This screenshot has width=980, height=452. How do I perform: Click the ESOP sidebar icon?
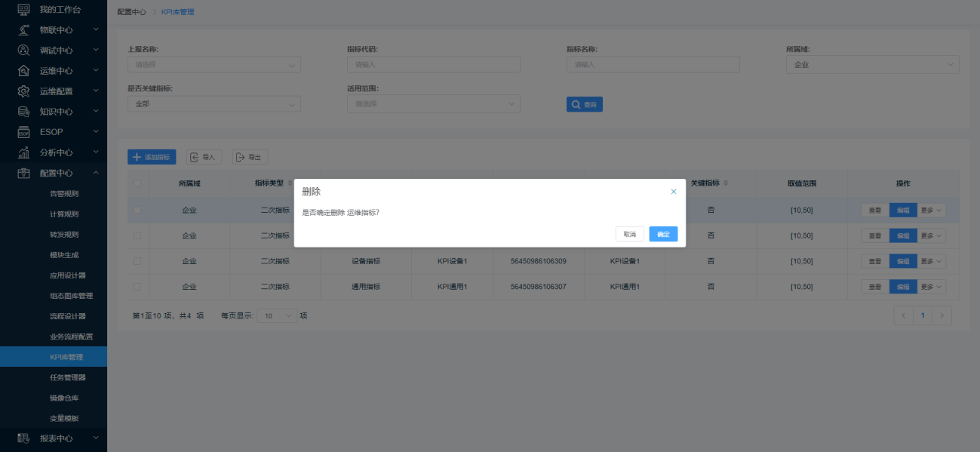click(23, 132)
